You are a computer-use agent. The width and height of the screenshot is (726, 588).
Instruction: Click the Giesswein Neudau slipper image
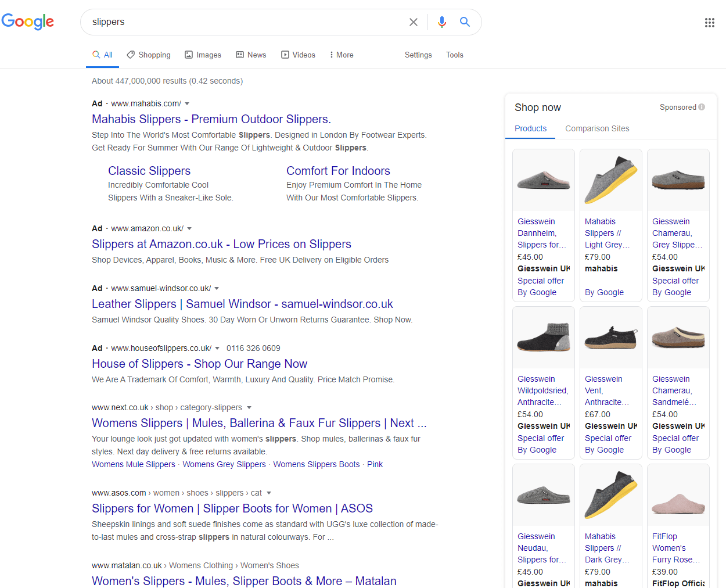544,495
